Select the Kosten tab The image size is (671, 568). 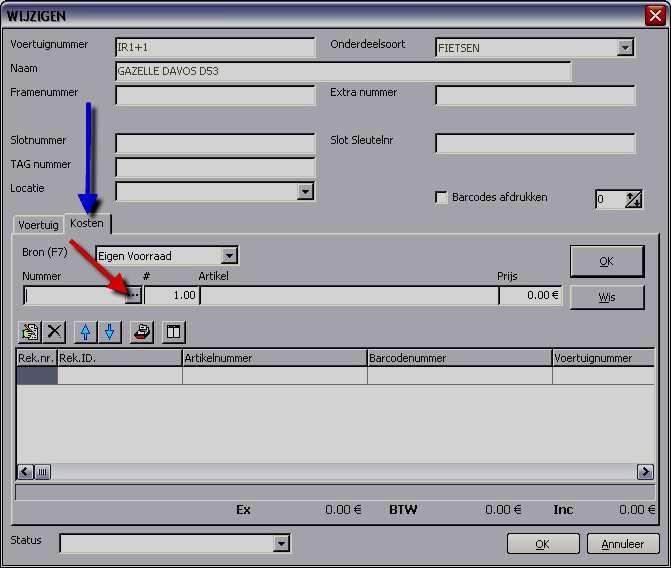[x=87, y=223]
